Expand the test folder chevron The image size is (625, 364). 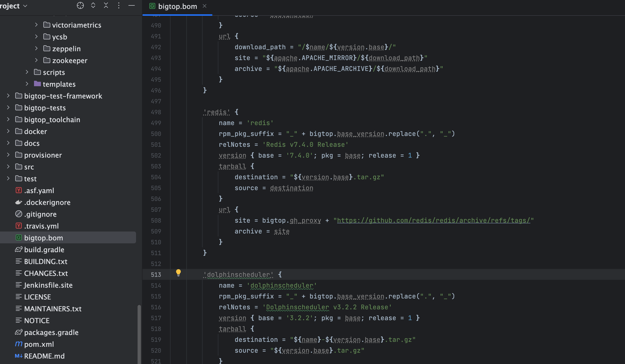pyautogui.click(x=8, y=178)
